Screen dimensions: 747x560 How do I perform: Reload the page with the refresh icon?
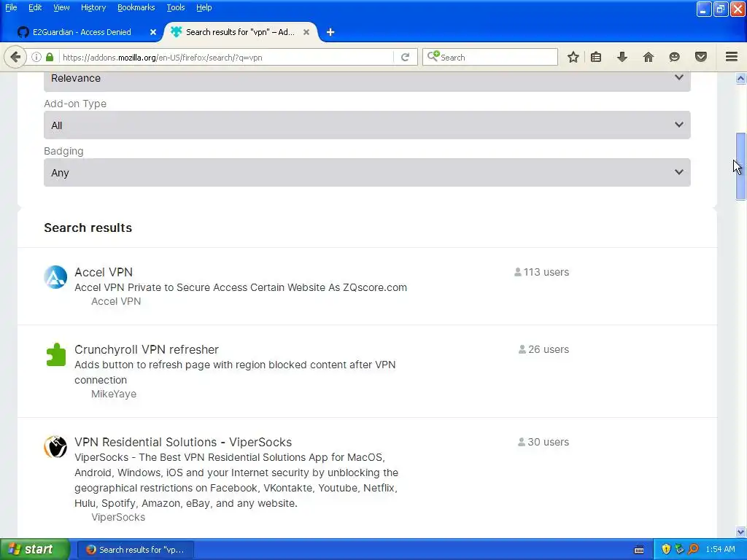point(405,57)
